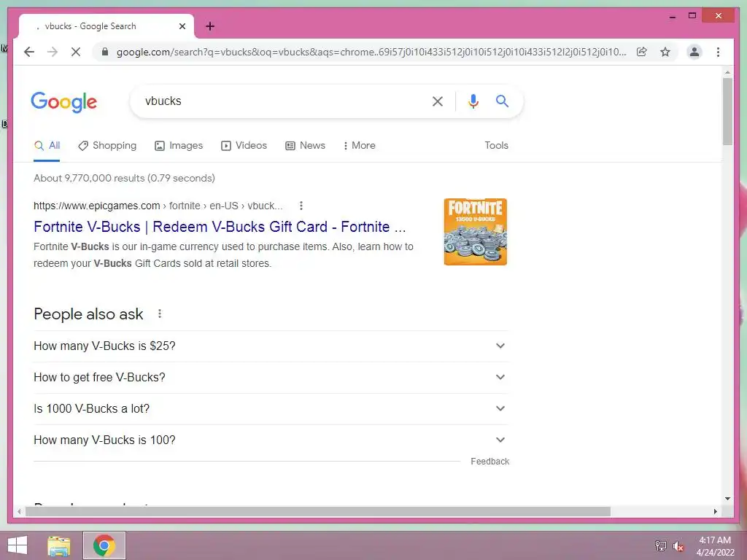The image size is (747, 560).
Task: Switch to the Videos tab
Action: pyautogui.click(x=244, y=146)
